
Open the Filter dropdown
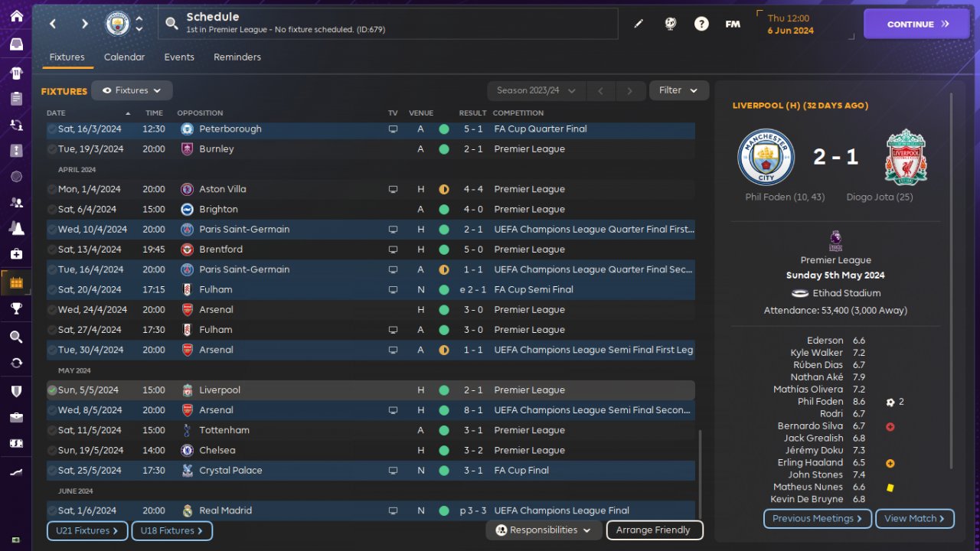pyautogui.click(x=679, y=90)
